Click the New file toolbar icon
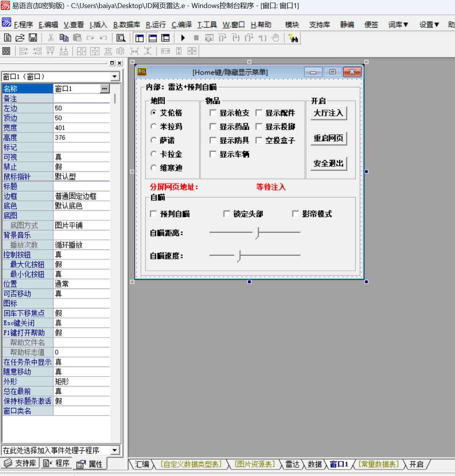Image resolution: width=455 pixels, height=476 pixels. [7, 38]
